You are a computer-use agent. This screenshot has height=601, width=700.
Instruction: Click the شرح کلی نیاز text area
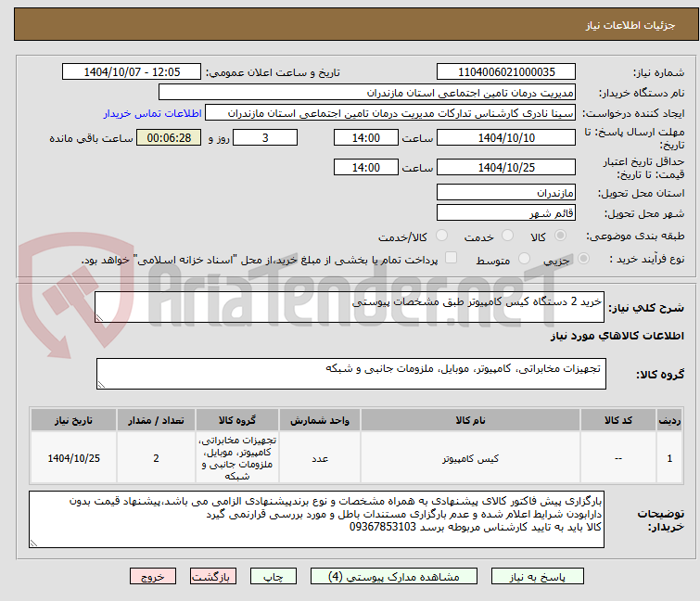click(x=350, y=307)
